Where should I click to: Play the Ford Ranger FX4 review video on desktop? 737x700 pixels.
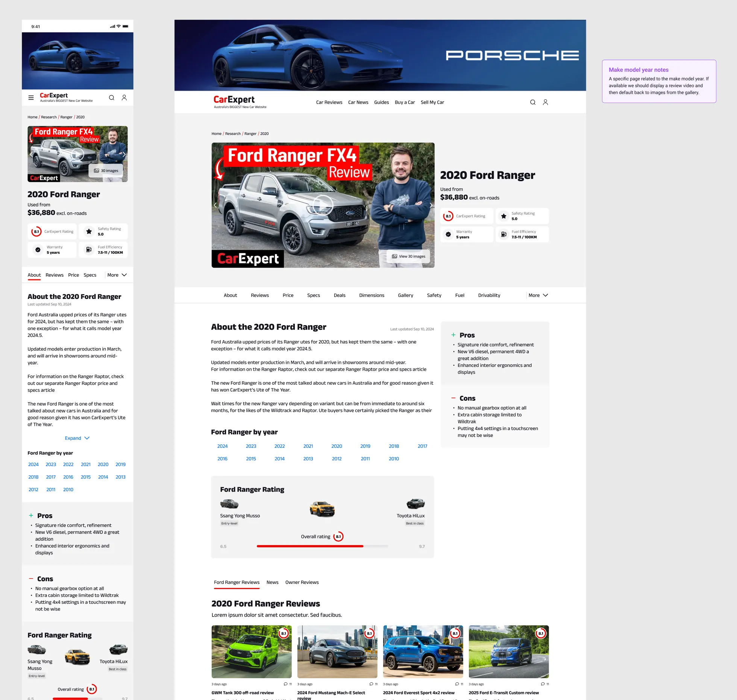[323, 205]
